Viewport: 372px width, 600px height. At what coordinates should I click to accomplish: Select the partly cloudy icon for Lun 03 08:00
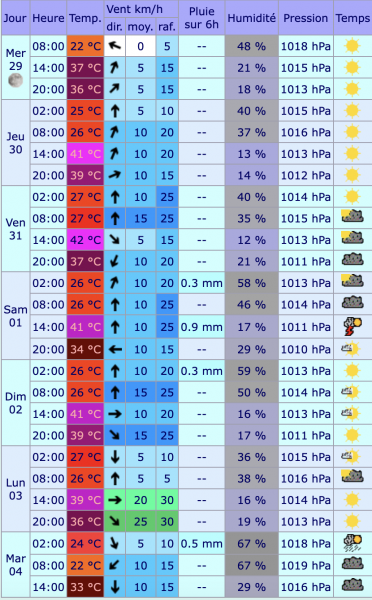[352, 476]
